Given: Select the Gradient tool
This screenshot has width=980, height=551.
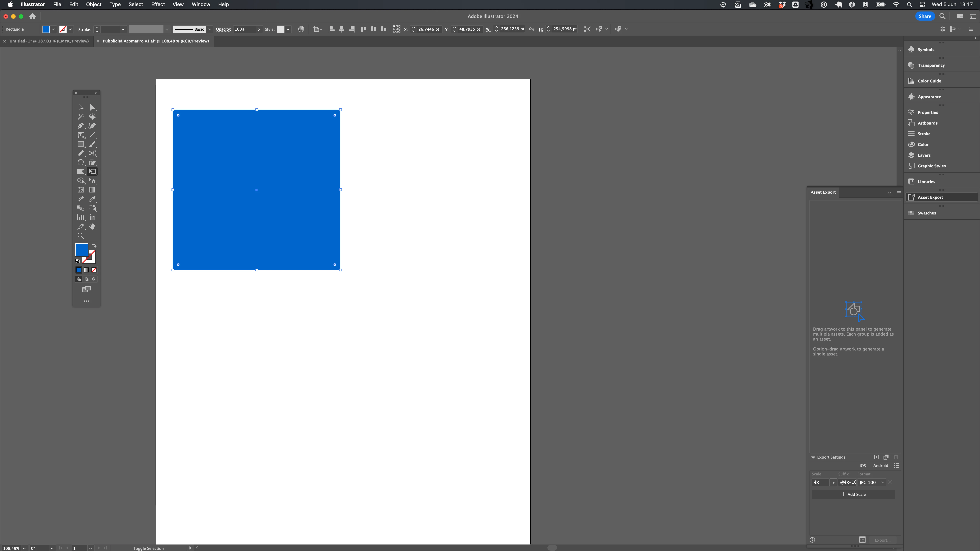Looking at the screenshot, I should [x=92, y=190].
